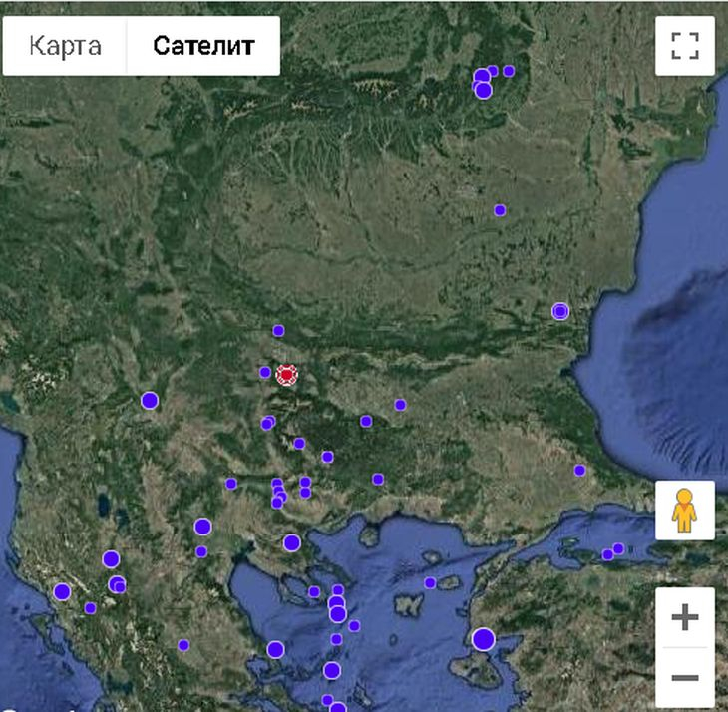Zoom out with the minus button
The width and height of the screenshot is (728, 712).
685,678
